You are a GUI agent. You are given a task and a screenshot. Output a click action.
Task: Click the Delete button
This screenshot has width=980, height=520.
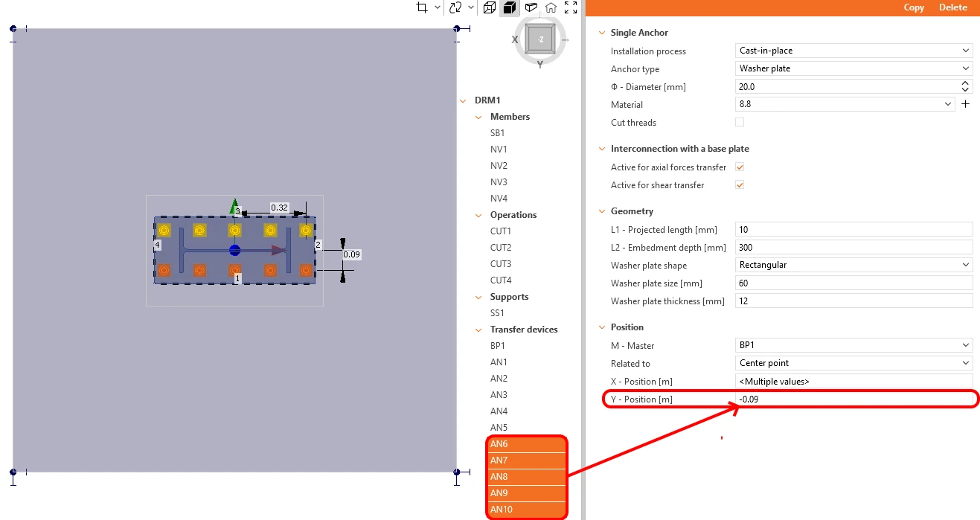tap(953, 7)
